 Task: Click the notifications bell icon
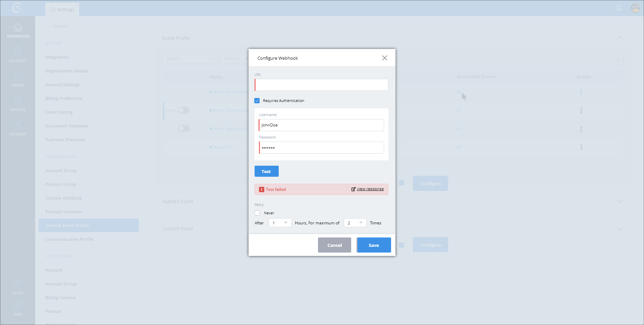(x=619, y=8)
